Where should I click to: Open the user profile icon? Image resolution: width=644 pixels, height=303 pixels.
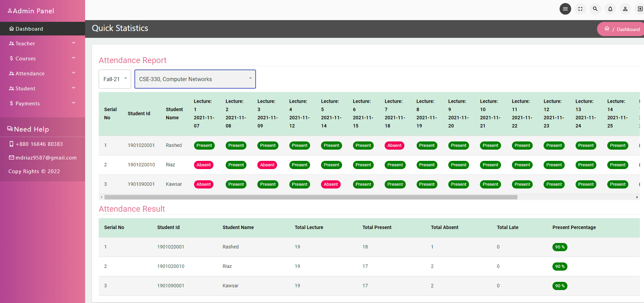[x=625, y=9]
